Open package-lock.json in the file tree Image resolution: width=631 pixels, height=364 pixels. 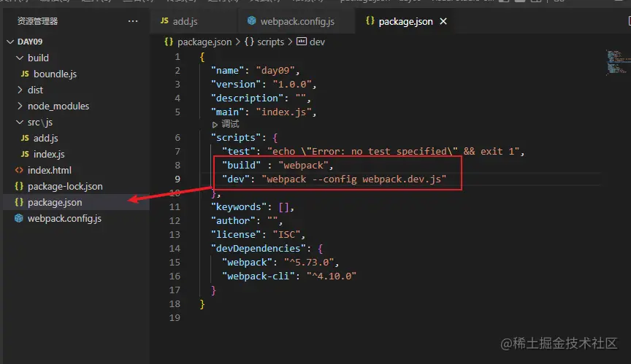coord(65,187)
